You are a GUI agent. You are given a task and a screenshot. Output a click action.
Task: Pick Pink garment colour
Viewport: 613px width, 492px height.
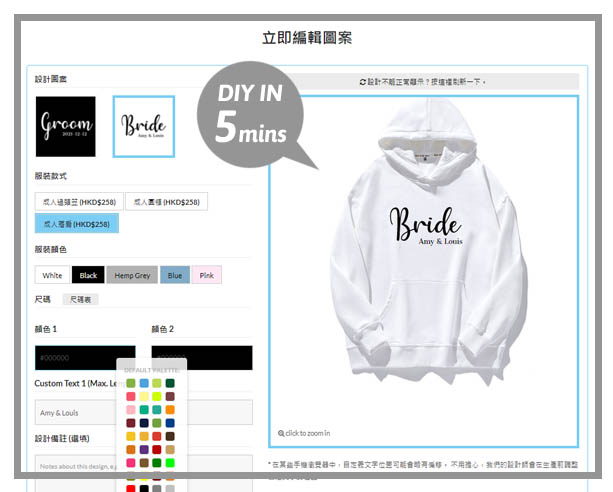(x=206, y=275)
